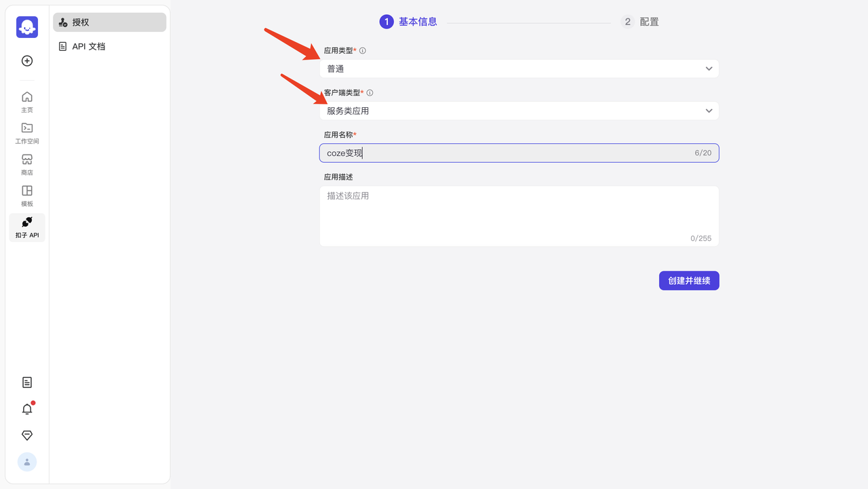Image resolution: width=868 pixels, height=489 pixels.
Task: Click info icon next to 应用类型
Action: pyautogui.click(x=363, y=51)
